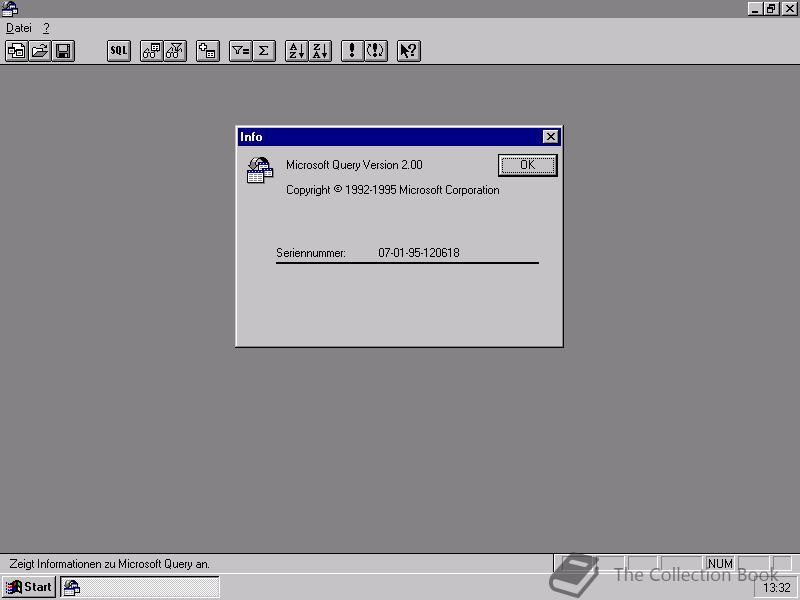Click the 'Microsoft Query Version 2.00' text
The height and width of the screenshot is (600, 800).
[x=354, y=165]
